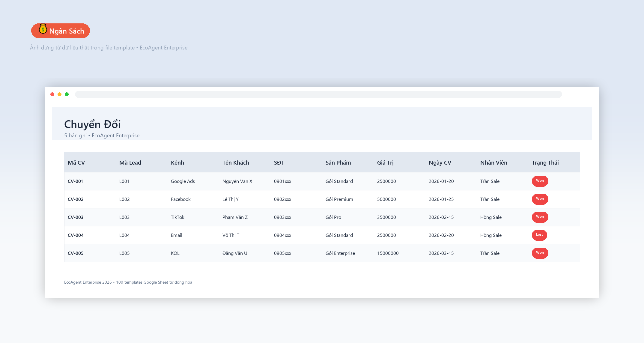This screenshot has height=343, width=644.
Task: Click the Facebook channel cell
Action: (181, 199)
